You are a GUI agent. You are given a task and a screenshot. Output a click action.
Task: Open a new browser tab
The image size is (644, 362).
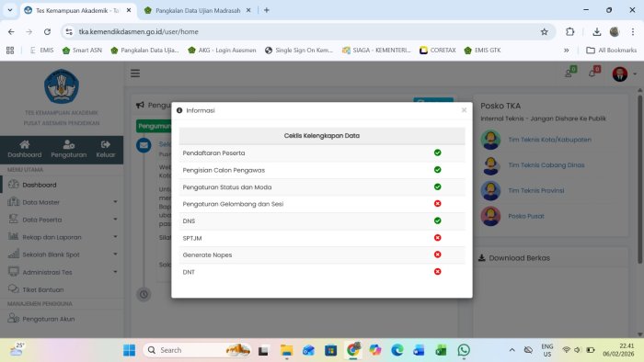(x=267, y=10)
